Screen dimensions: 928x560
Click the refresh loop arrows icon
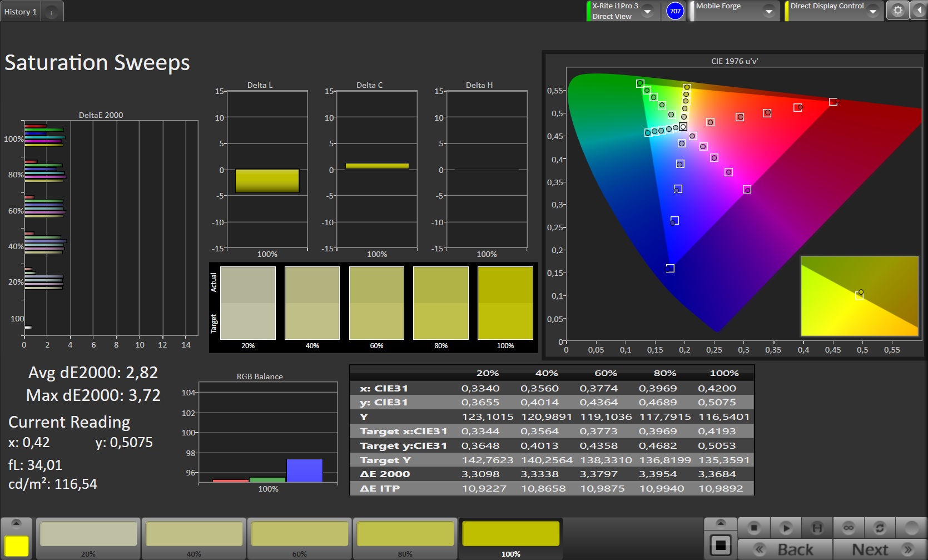[879, 527]
